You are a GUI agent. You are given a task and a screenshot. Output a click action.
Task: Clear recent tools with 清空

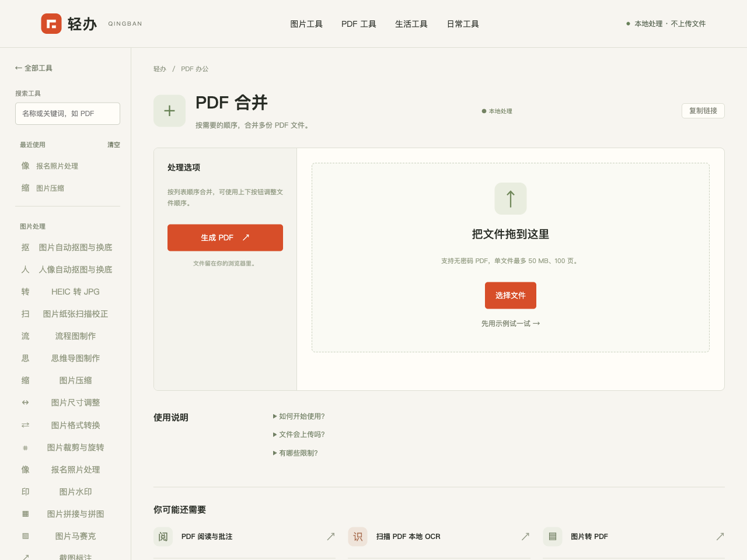(114, 145)
